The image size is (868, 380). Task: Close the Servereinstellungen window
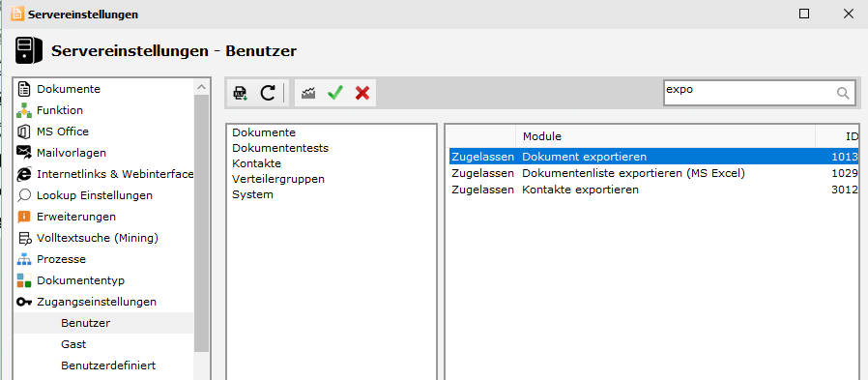[848, 14]
